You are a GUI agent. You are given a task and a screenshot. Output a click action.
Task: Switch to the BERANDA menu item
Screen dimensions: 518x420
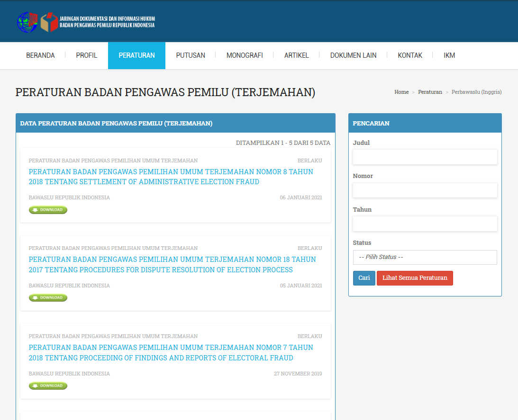pyautogui.click(x=40, y=55)
